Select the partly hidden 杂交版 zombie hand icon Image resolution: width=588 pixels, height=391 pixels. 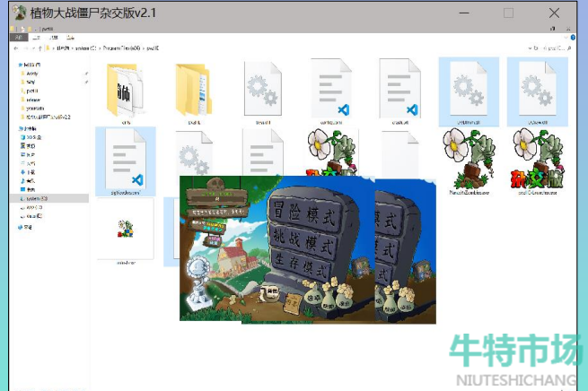[x=331, y=152]
